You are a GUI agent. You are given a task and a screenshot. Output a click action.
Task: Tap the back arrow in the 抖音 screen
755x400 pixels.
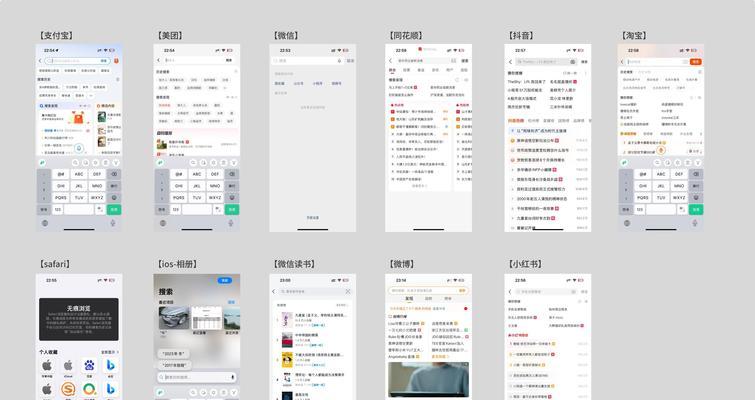click(x=510, y=62)
